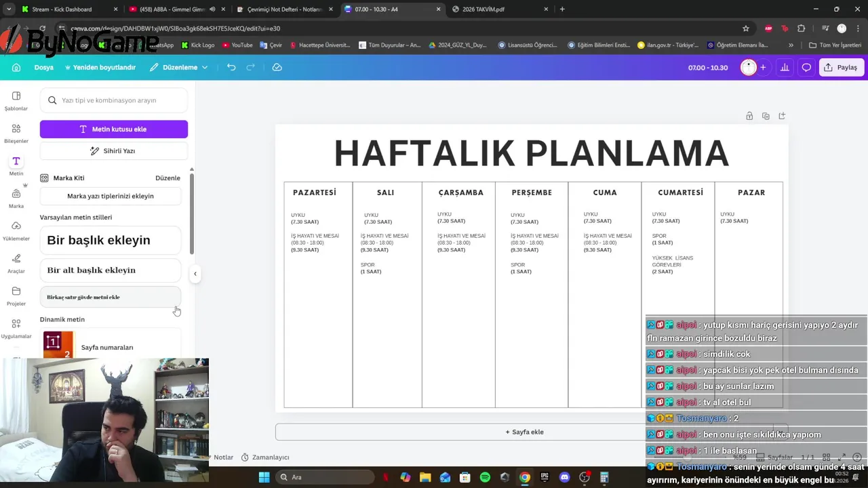
Task: Open the Uygulamalar sidebar tab
Action: (x=16, y=328)
